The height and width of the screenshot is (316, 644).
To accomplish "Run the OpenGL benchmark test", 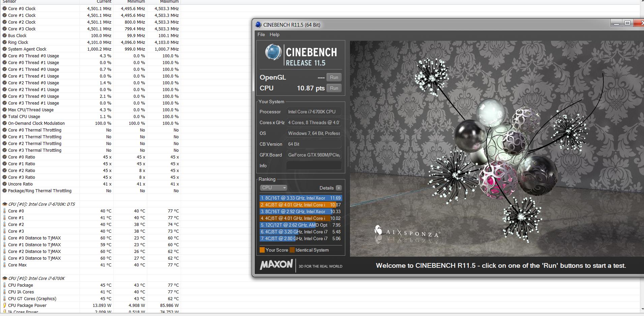I will pyautogui.click(x=334, y=77).
